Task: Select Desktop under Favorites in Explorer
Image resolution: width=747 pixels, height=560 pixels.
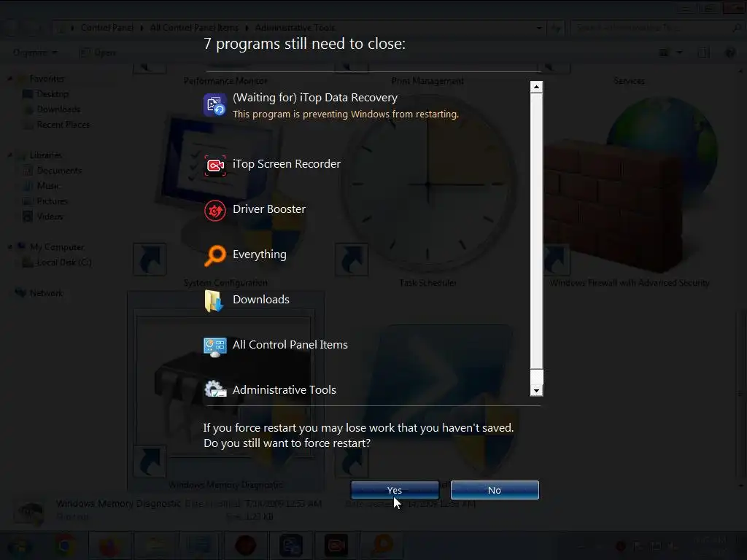Action: pyautogui.click(x=53, y=94)
